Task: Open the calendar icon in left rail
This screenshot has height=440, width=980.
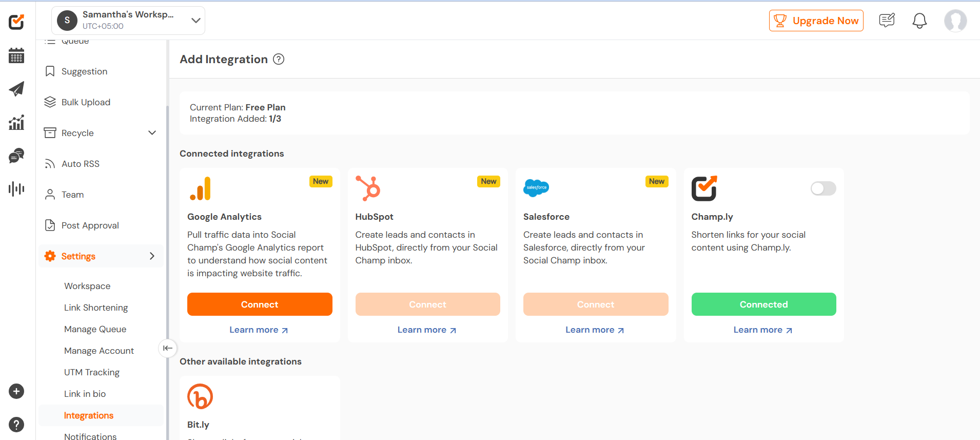Action: (16, 55)
